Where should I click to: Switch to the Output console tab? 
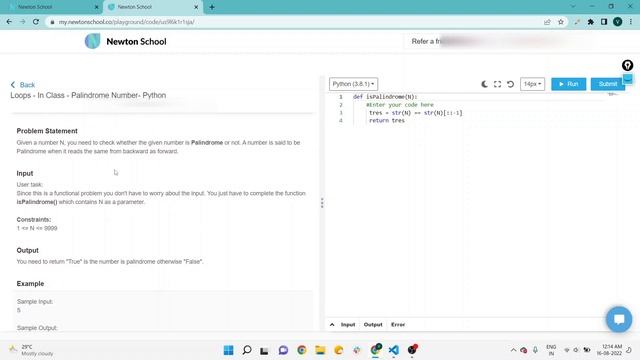click(x=373, y=325)
